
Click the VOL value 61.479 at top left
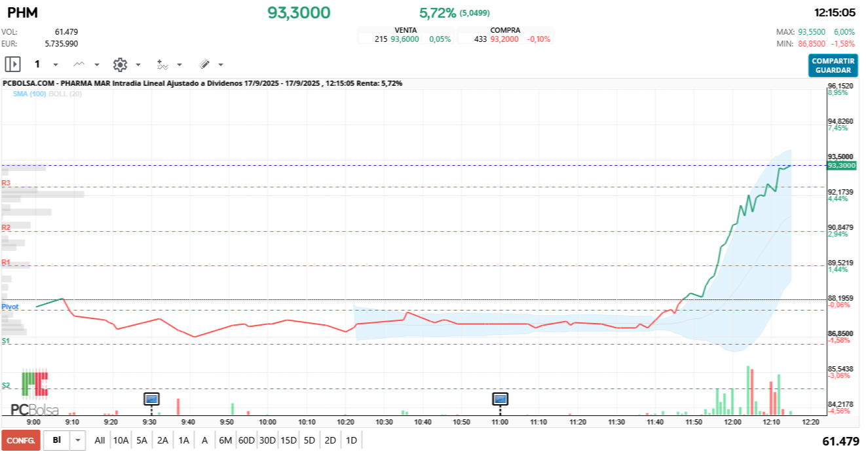click(x=66, y=31)
